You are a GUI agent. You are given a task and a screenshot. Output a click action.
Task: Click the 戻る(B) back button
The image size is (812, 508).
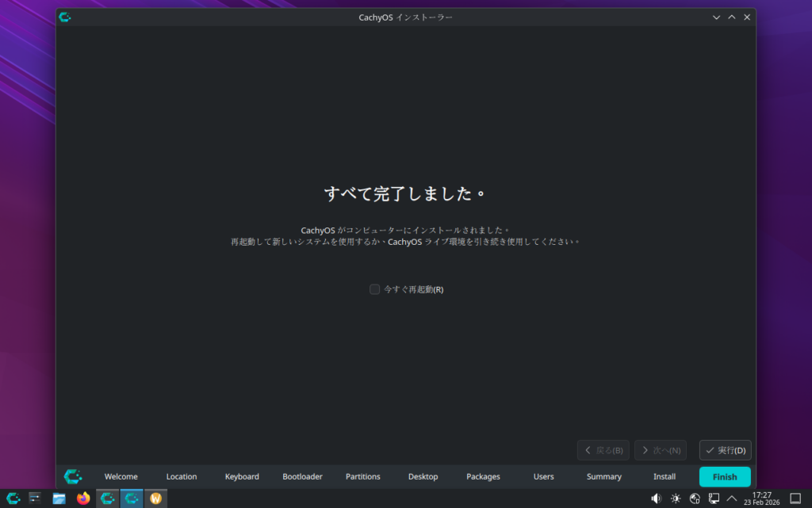pos(603,450)
